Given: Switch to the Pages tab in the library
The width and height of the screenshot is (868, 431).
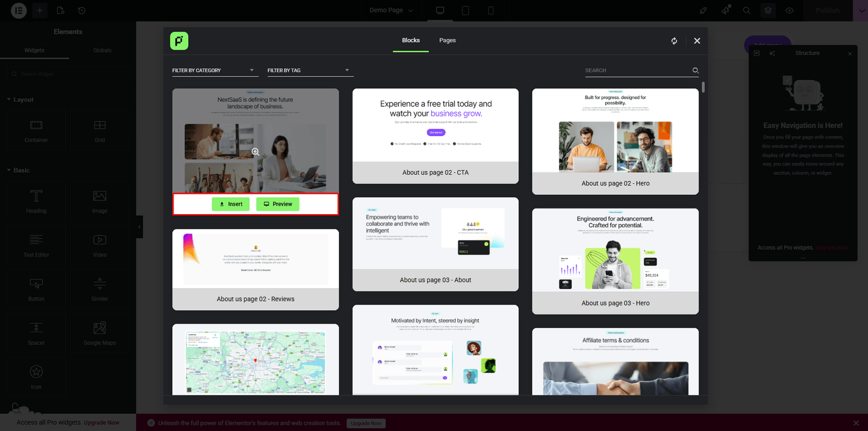Looking at the screenshot, I should (x=447, y=40).
